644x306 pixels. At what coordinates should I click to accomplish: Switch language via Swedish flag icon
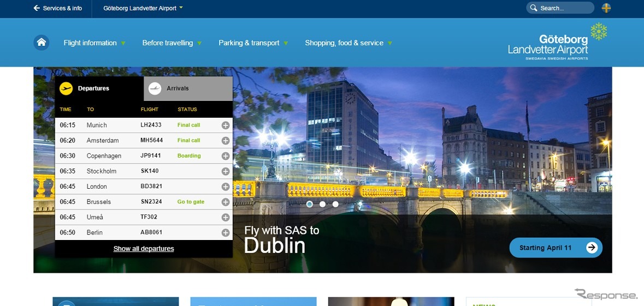pos(606,8)
